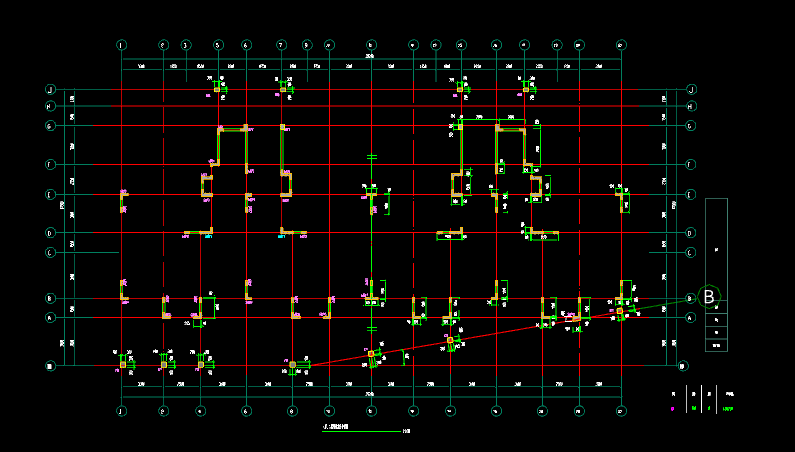Click grid bubble 3 in the top row
The height and width of the screenshot is (452, 795).
pos(186,45)
